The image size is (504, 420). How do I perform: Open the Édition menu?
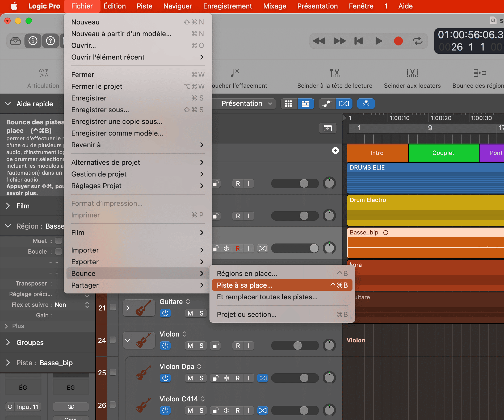point(115,6)
